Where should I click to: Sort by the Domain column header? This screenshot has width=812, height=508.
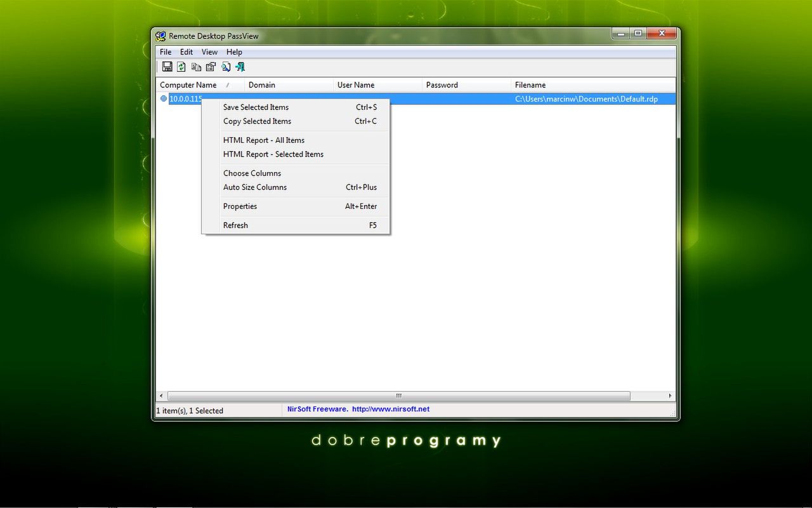click(289, 85)
